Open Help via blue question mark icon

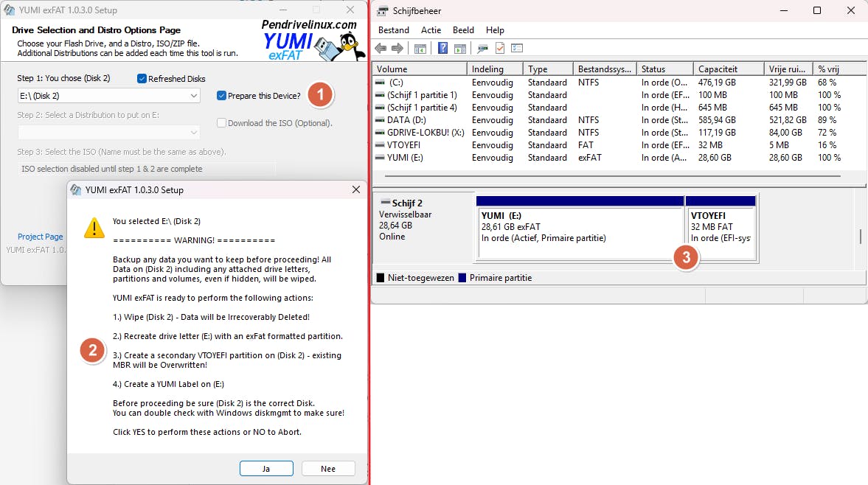(x=443, y=48)
